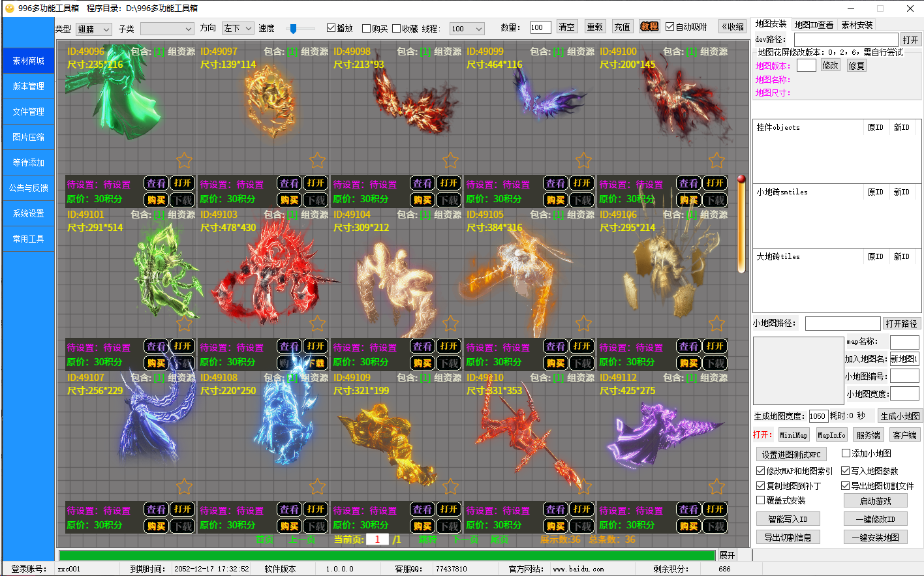This screenshot has height=576, width=924.
Task: Mark ID:49099 as favorite via star
Action: 584,160
